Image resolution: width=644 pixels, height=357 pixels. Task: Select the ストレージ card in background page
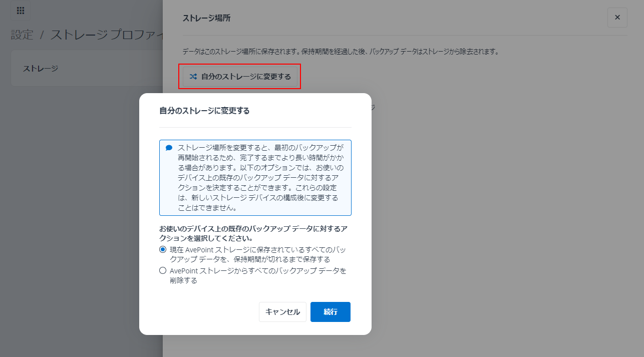click(x=87, y=68)
